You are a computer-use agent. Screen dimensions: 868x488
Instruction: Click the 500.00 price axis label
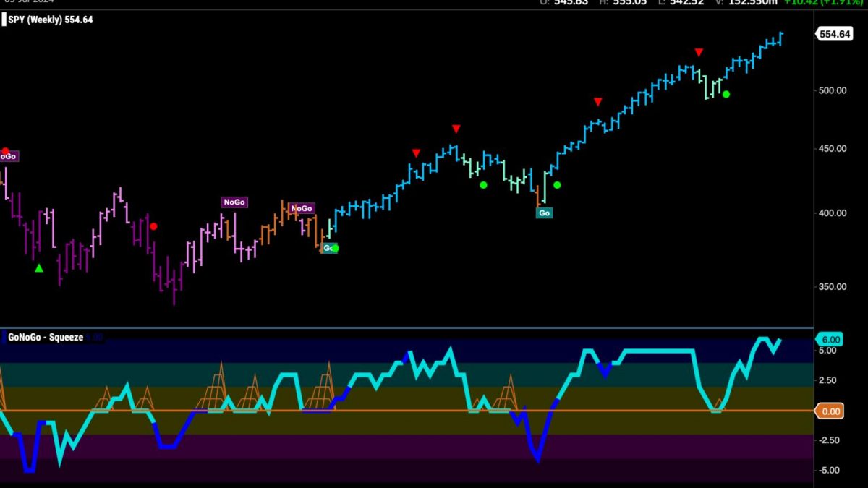[x=833, y=90]
